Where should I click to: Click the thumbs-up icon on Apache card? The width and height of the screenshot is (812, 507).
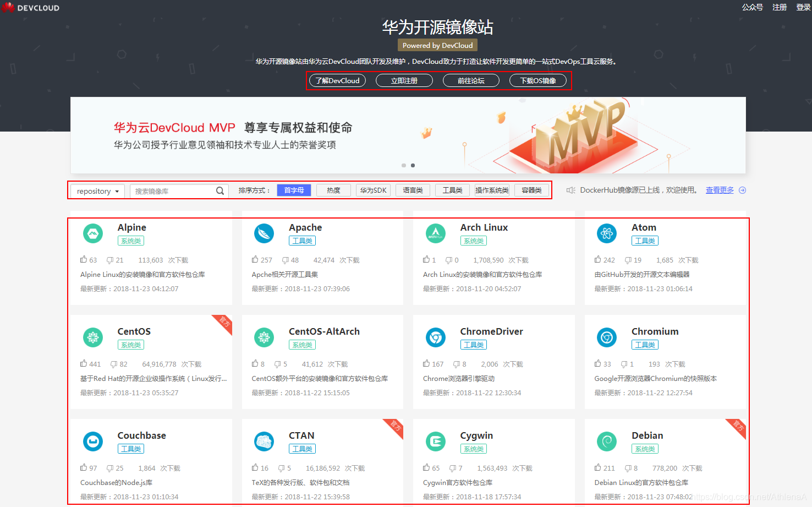[255, 259]
